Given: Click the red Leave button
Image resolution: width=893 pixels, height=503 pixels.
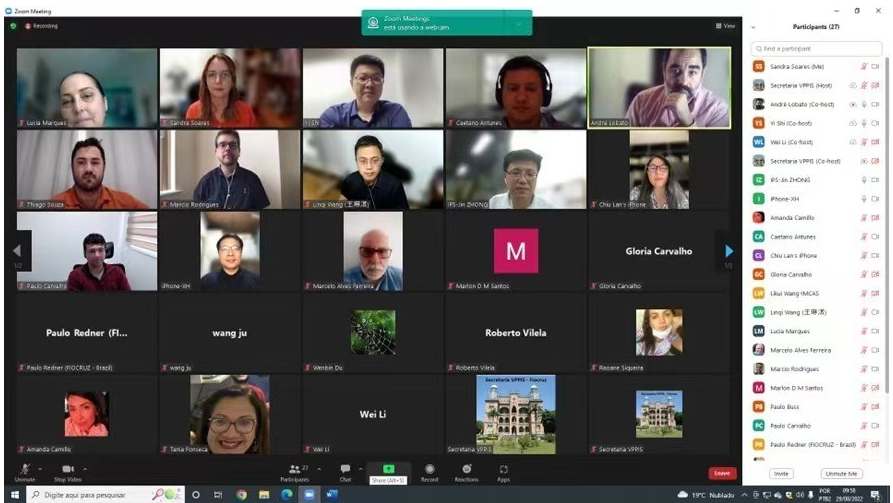Looking at the screenshot, I should point(720,473).
